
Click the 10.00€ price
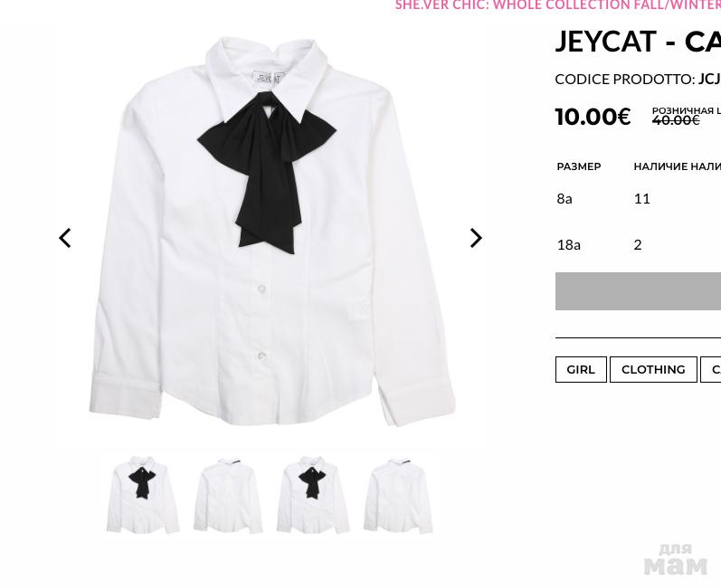tap(593, 117)
